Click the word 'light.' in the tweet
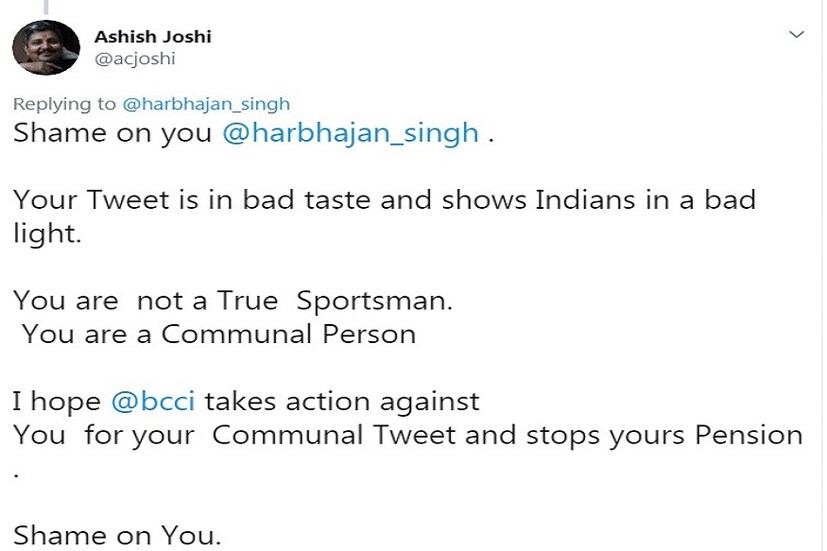The height and width of the screenshot is (551, 827). pyautogui.click(x=46, y=232)
